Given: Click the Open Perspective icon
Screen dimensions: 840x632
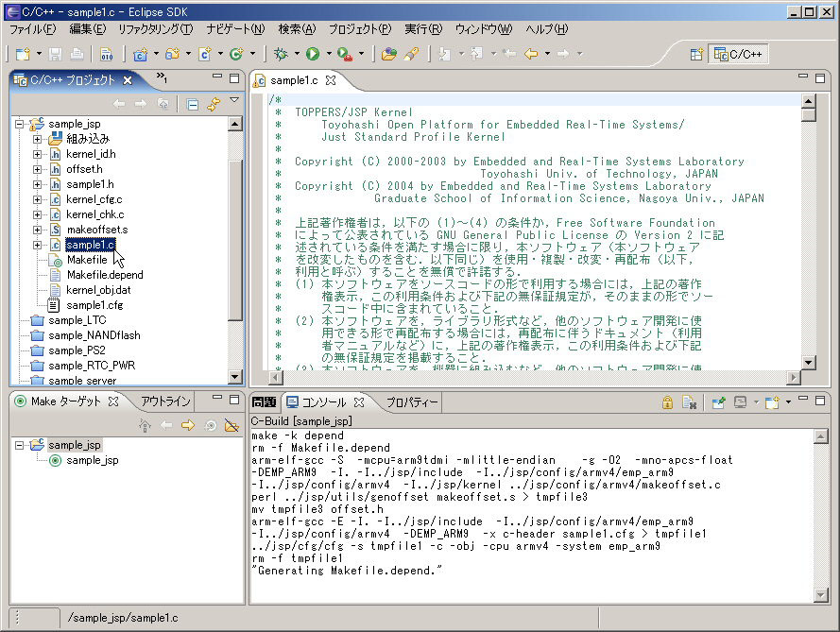Looking at the screenshot, I should click(x=696, y=54).
